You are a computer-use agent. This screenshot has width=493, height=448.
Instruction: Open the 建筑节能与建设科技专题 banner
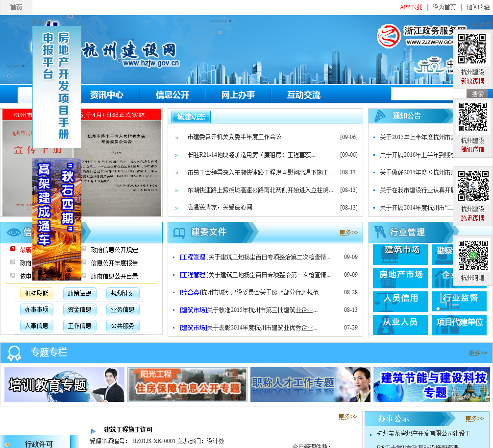click(432, 384)
